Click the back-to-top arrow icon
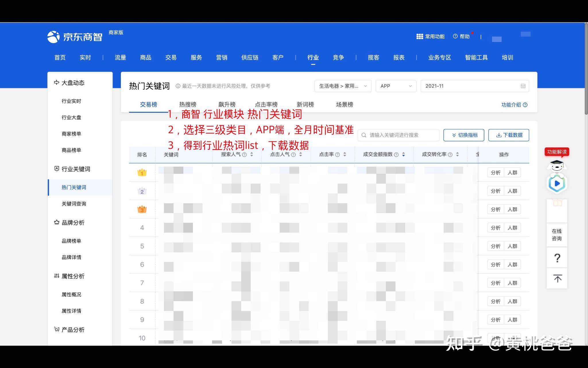 [557, 279]
